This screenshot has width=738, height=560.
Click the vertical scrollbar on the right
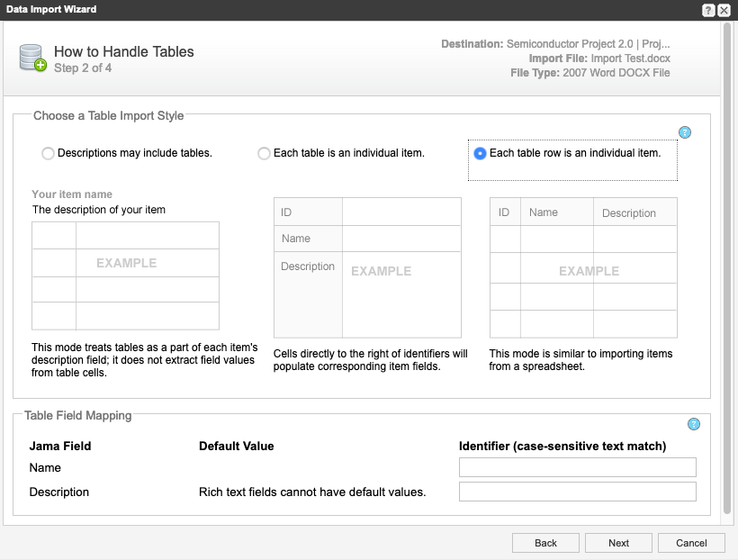(x=726, y=270)
